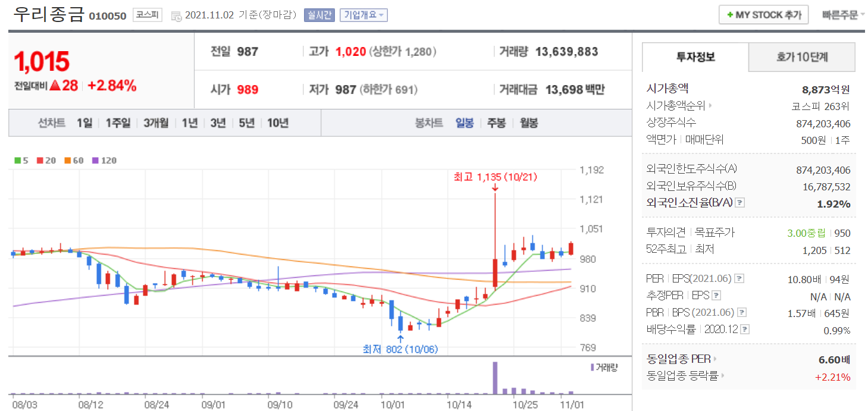Click the arrow next to 시가총액순위
The height and width of the screenshot is (411, 868).
(710, 106)
